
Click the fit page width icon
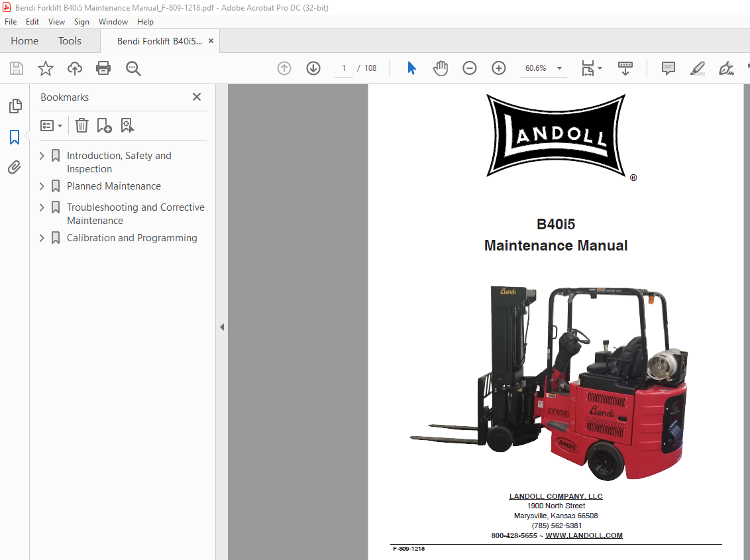588,68
